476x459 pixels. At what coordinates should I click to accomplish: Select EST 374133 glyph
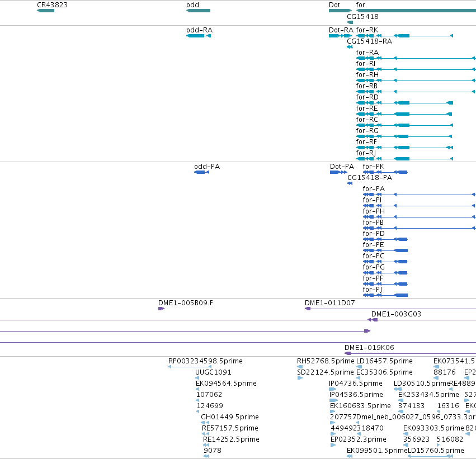401,411
